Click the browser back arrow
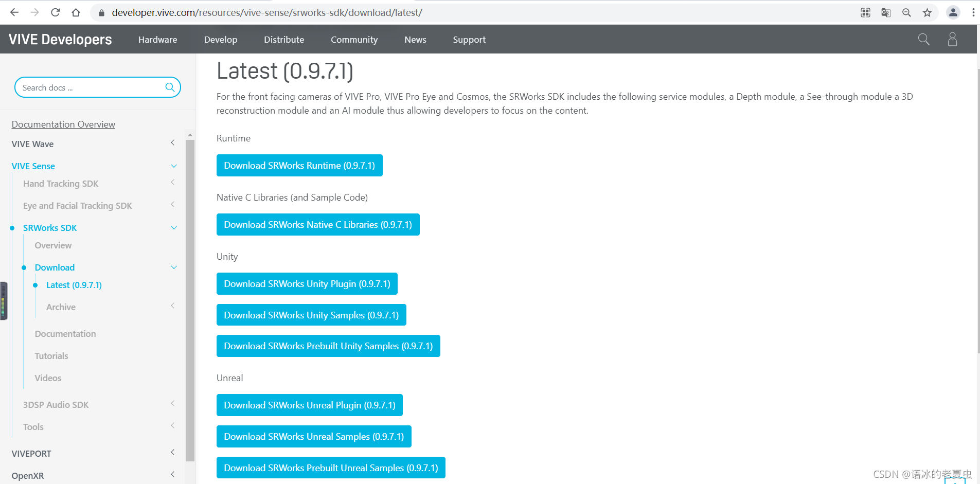 14,12
